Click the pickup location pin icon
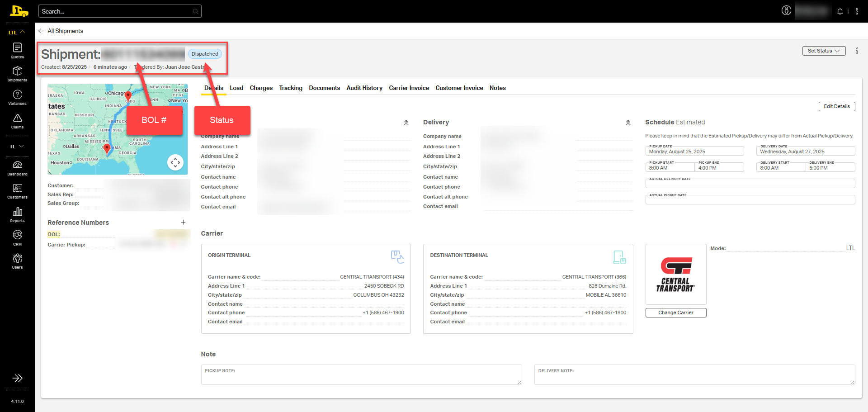Screen dimensions: 868x412 (406, 123)
